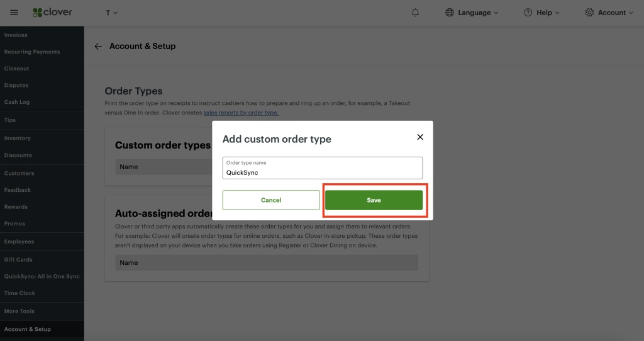The image size is (644, 341).
Task: Expand the Language dropdown chevron
Action: (x=496, y=13)
